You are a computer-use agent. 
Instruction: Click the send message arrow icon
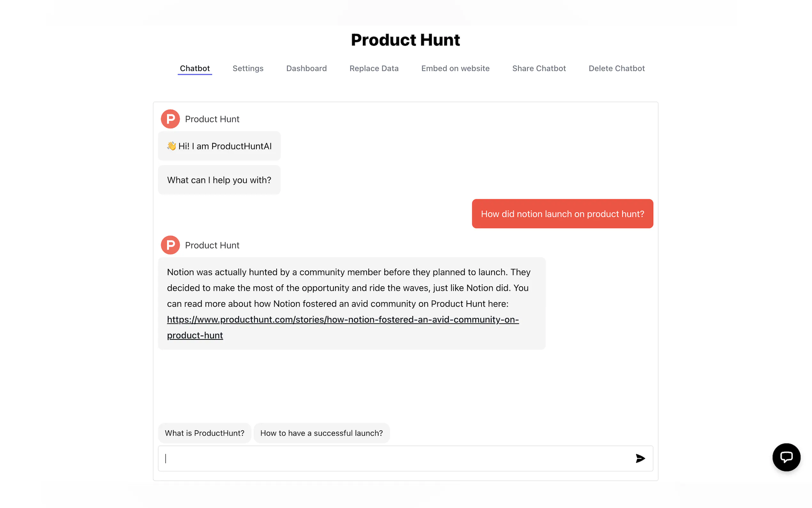click(x=640, y=458)
